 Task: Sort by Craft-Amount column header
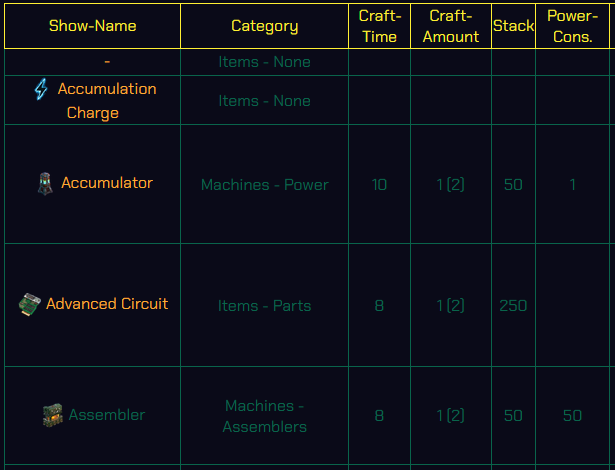tap(451, 26)
